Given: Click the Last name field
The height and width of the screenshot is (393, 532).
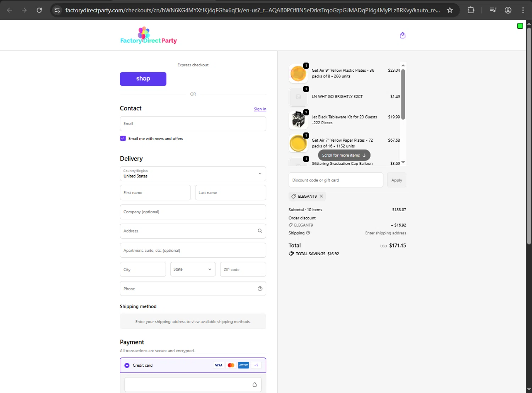Looking at the screenshot, I should point(231,192).
